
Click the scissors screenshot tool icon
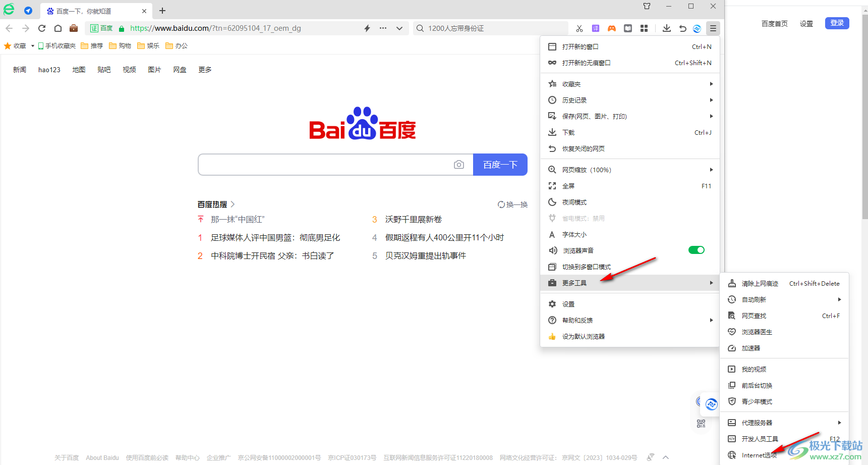580,28
